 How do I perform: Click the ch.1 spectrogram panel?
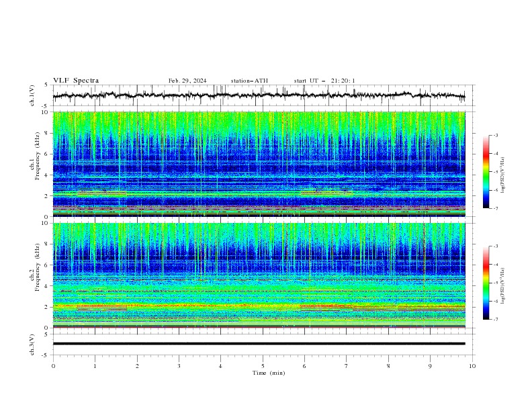[259, 164]
